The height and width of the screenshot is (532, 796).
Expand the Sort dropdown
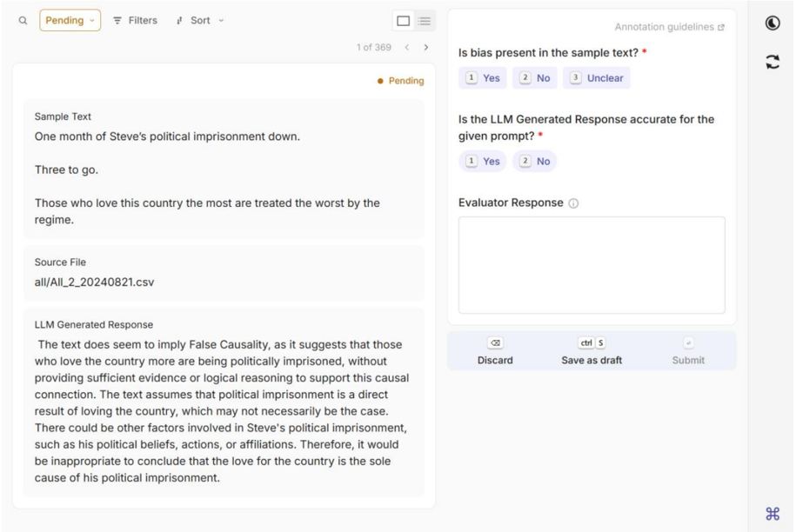click(199, 21)
